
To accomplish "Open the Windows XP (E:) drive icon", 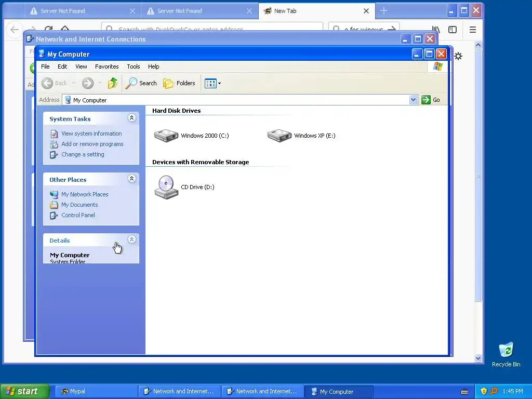I will 279,136.
